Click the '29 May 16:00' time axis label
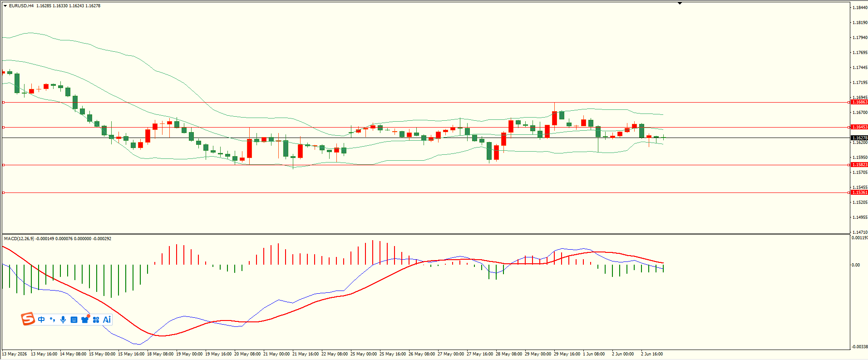 (567, 354)
